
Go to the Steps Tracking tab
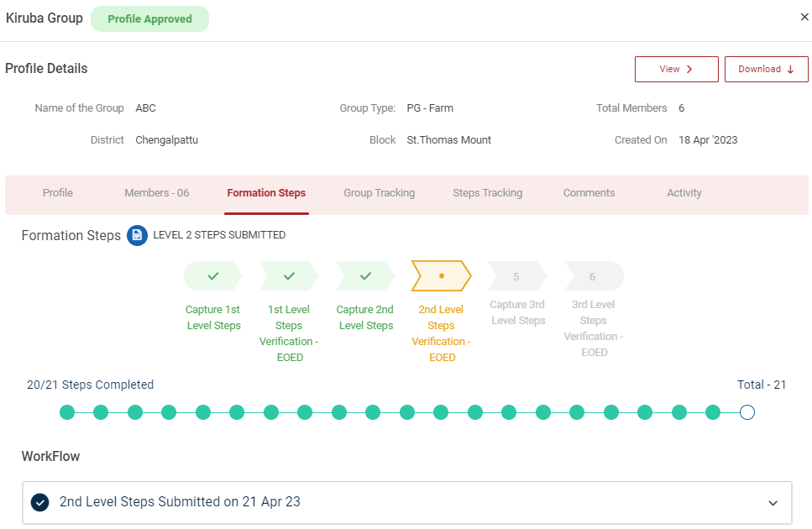[487, 193]
